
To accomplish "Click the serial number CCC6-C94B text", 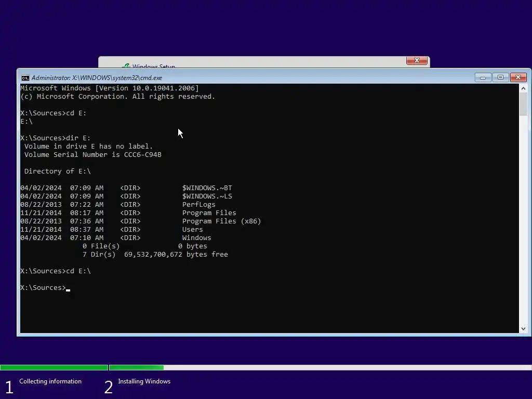I will pyautogui.click(x=142, y=155).
